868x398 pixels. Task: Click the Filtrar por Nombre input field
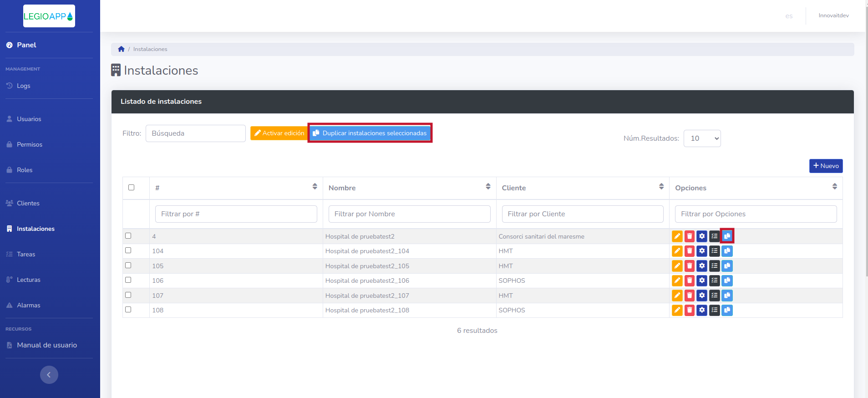[x=409, y=214]
